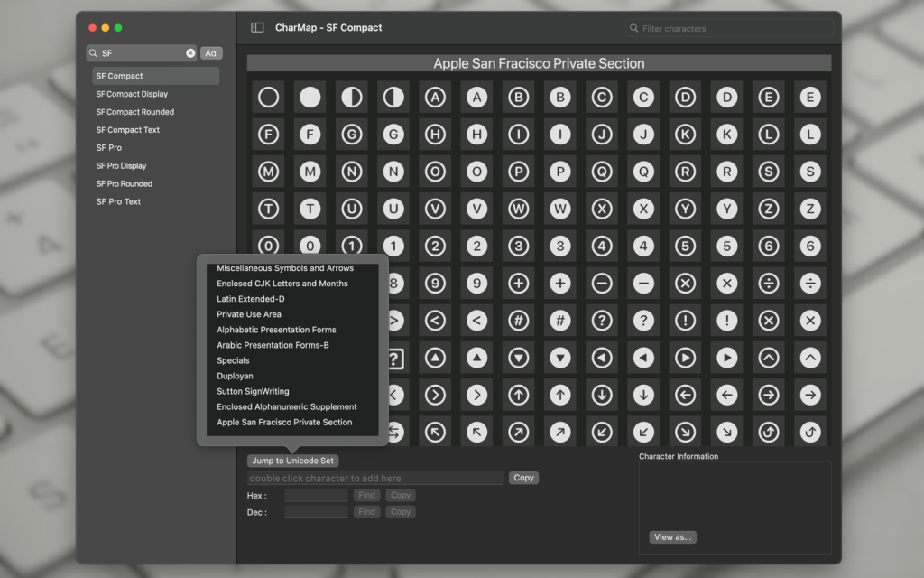The image size is (924, 578).
Task: Choose the outlined circled up-triangle glyph
Action: pos(436,358)
